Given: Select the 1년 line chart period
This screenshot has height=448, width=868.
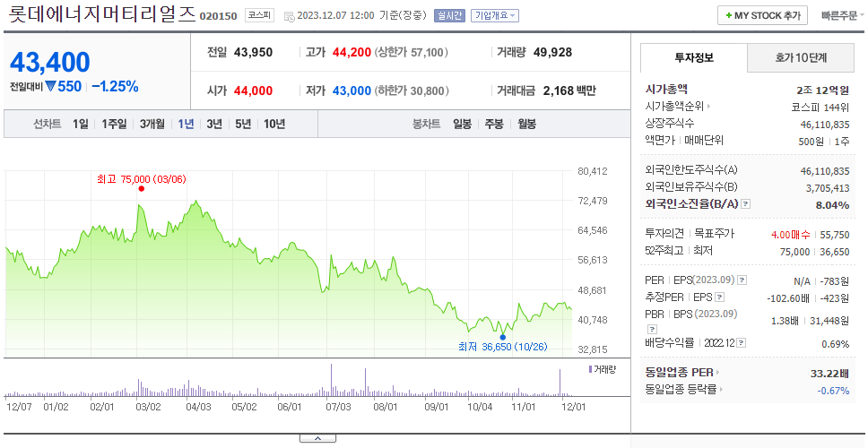Looking at the screenshot, I should [186, 124].
